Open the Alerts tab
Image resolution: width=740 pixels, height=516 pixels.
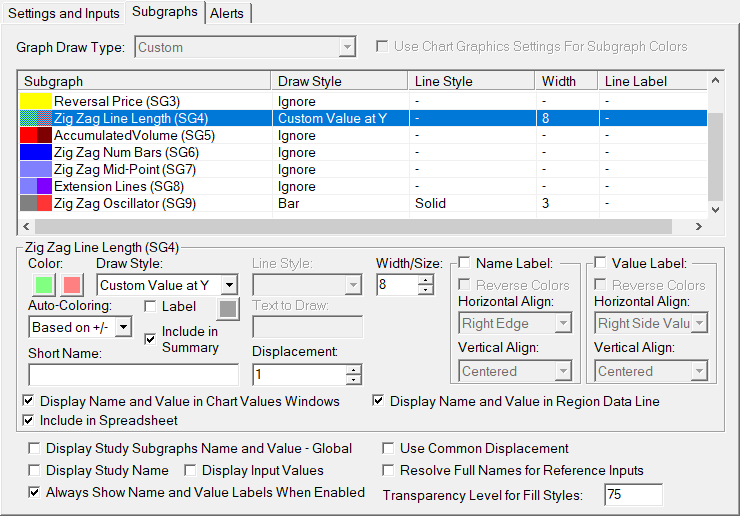pyautogui.click(x=229, y=12)
